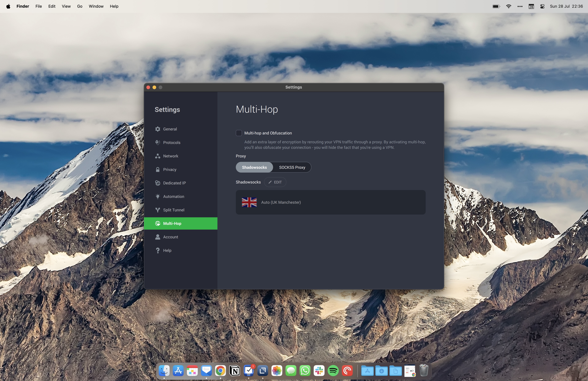Switch proxy to SOCKS5 Proxy
Image resolution: width=588 pixels, height=381 pixels.
292,167
